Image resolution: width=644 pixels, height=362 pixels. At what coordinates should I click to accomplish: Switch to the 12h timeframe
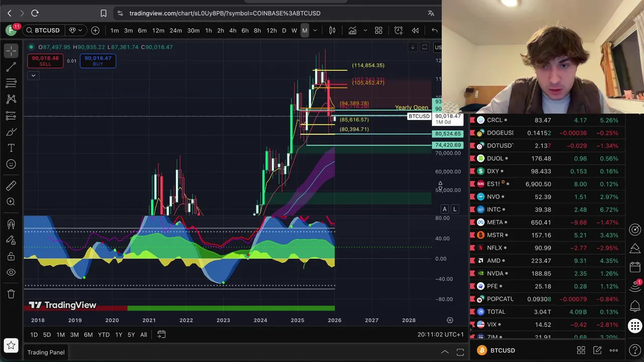tap(272, 31)
